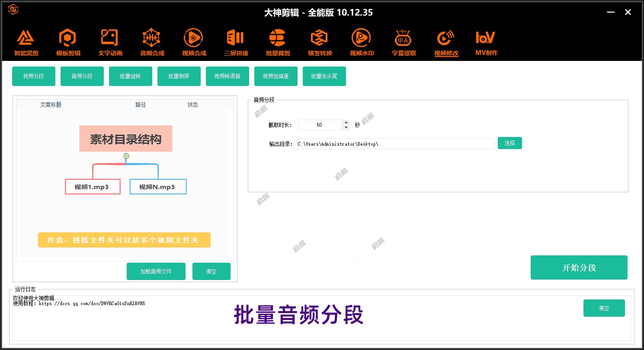Minimize the 大神剪辑 window
This screenshot has height=350, width=644.
click(611, 13)
